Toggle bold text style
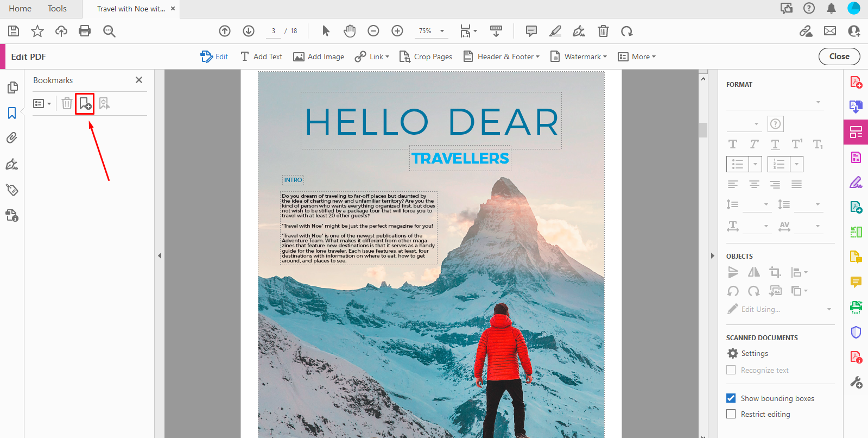 point(733,144)
